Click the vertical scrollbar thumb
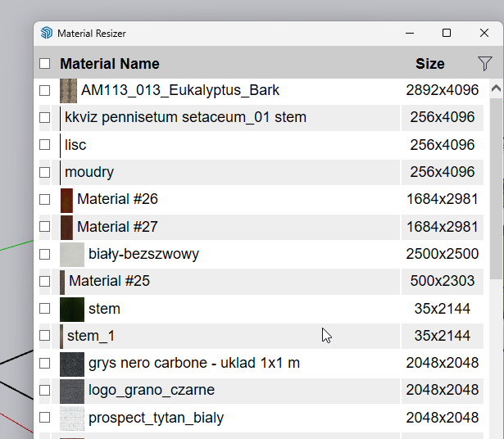The height and width of the screenshot is (439, 504). tap(497, 189)
